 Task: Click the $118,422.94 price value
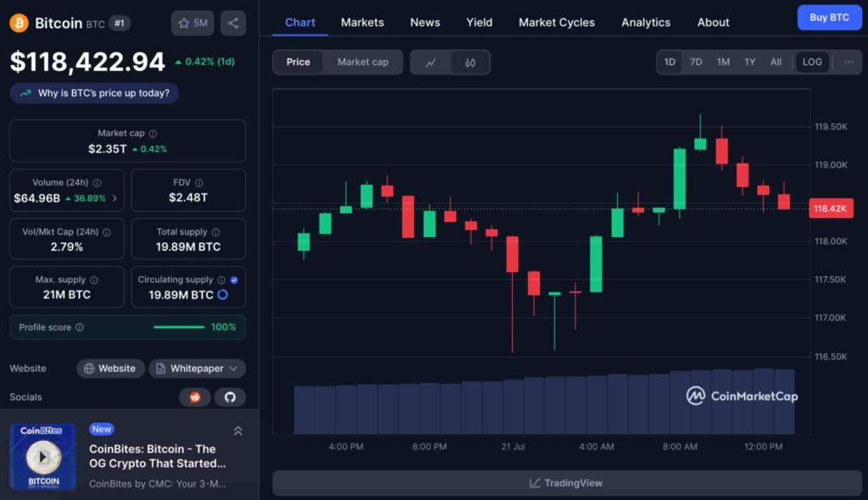(x=87, y=62)
